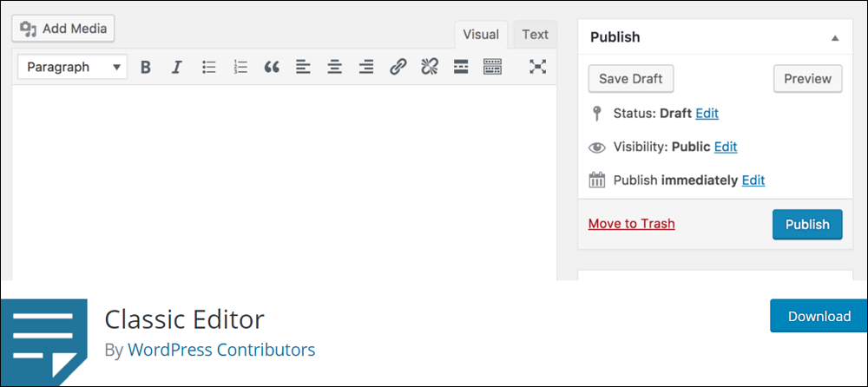The width and height of the screenshot is (868, 387).
Task: Align text right
Action: tap(366, 68)
